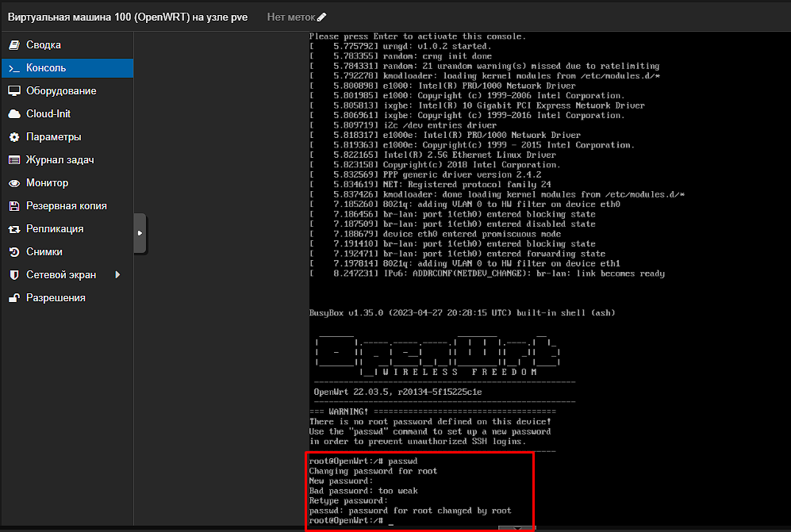The image size is (791, 532).
Task: Open the Сводка section
Action: (67, 45)
